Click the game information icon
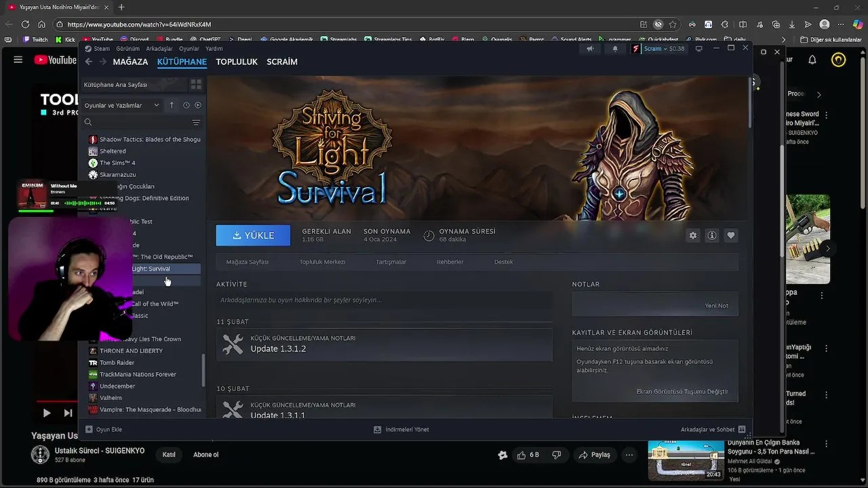Image resolution: width=868 pixels, height=488 pixels. [x=711, y=235]
